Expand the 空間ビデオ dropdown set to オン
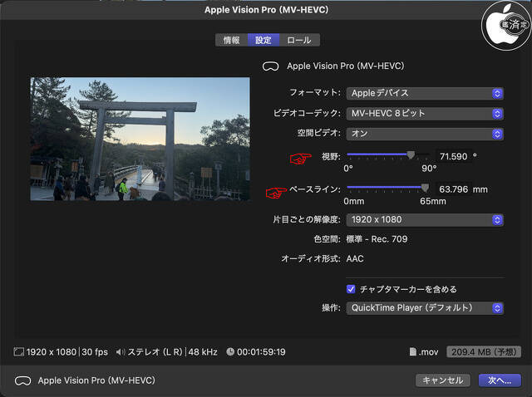The height and width of the screenshot is (397, 532). point(425,134)
